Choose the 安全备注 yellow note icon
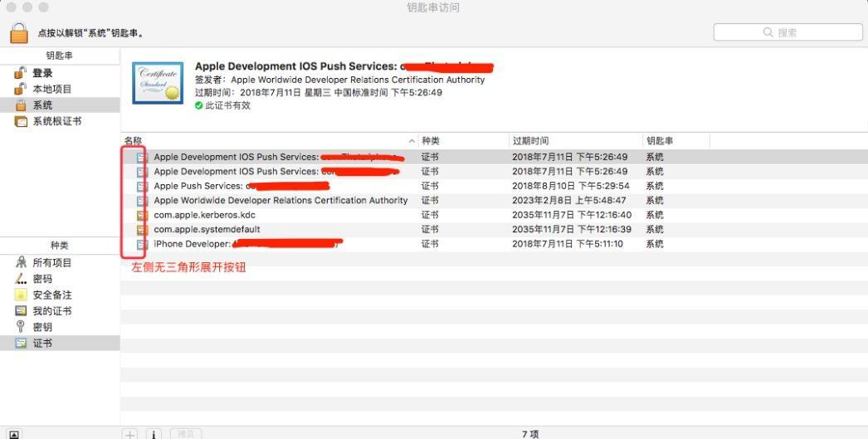The height and width of the screenshot is (439, 868). (21, 295)
